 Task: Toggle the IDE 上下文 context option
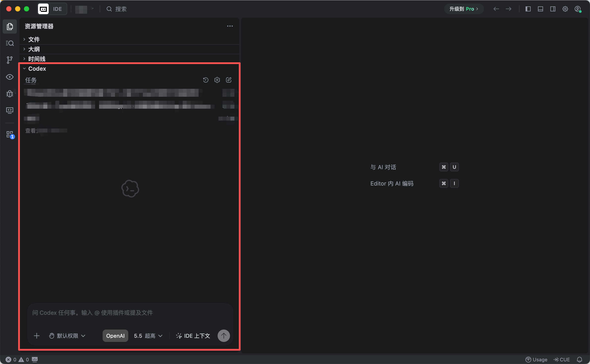coord(193,336)
